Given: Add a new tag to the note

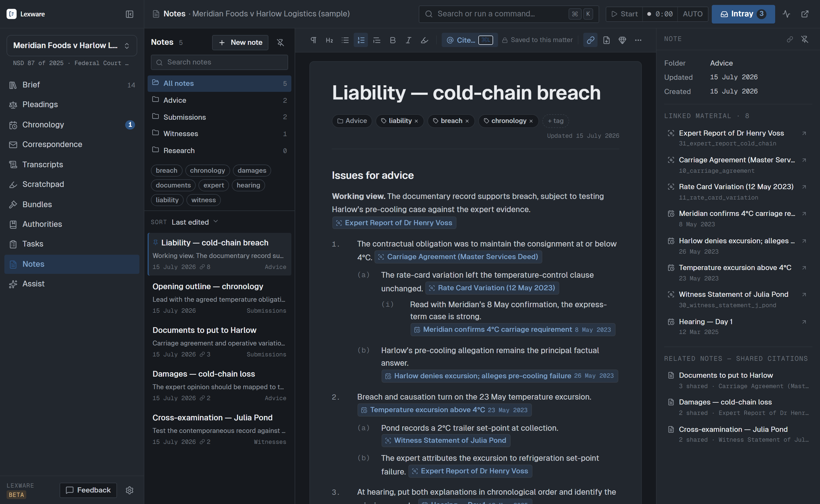Looking at the screenshot, I should point(555,121).
